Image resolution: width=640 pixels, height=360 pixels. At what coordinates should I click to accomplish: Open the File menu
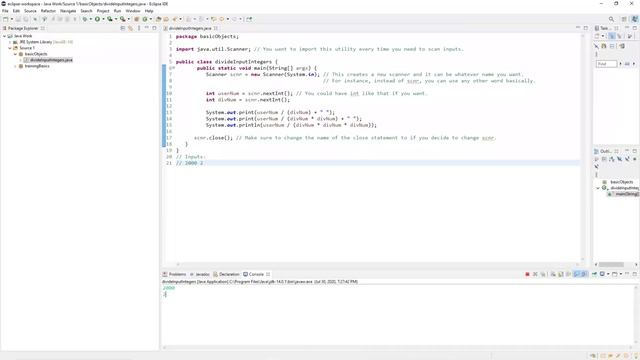pyautogui.click(x=5, y=11)
